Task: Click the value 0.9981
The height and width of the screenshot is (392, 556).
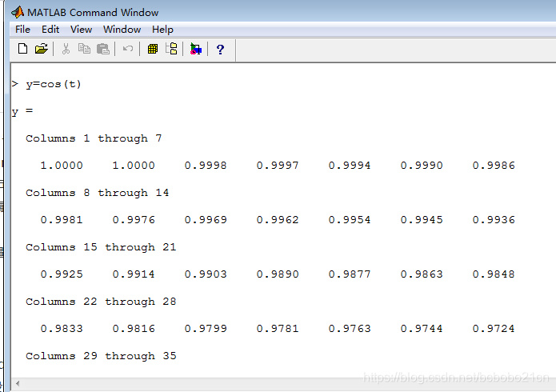Action: tap(62, 220)
